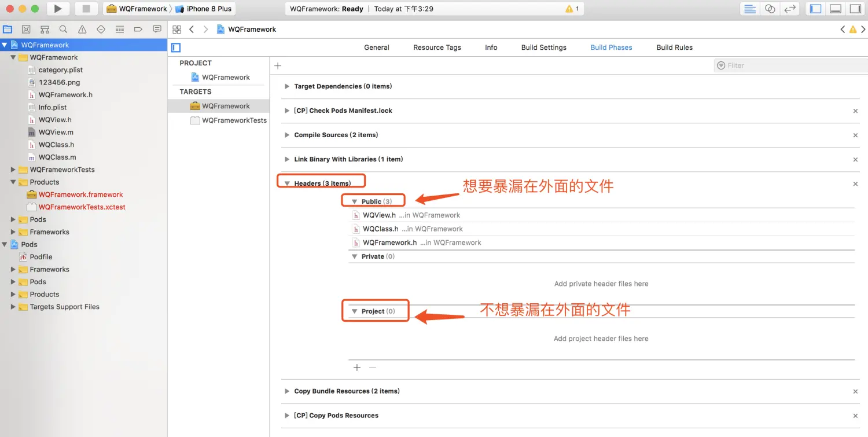Select the WQFrameworkTests target

coord(229,120)
